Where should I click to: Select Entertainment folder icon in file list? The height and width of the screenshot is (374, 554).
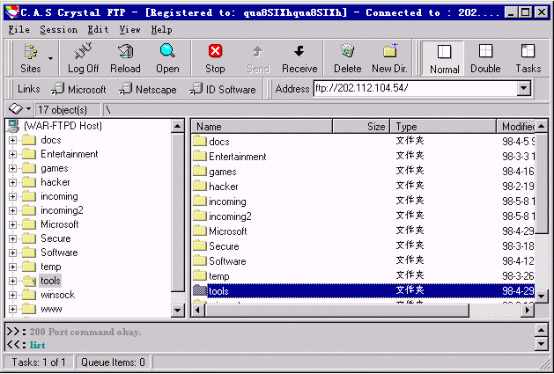click(200, 156)
